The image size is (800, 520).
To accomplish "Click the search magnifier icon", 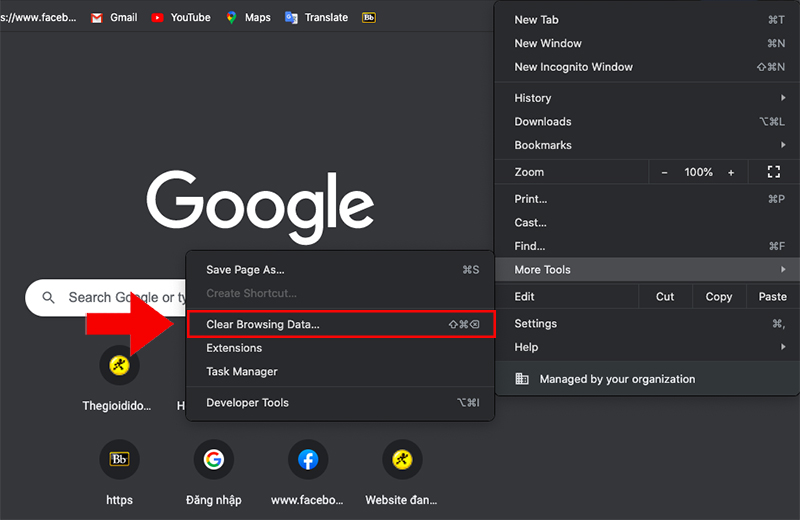I will [x=48, y=298].
